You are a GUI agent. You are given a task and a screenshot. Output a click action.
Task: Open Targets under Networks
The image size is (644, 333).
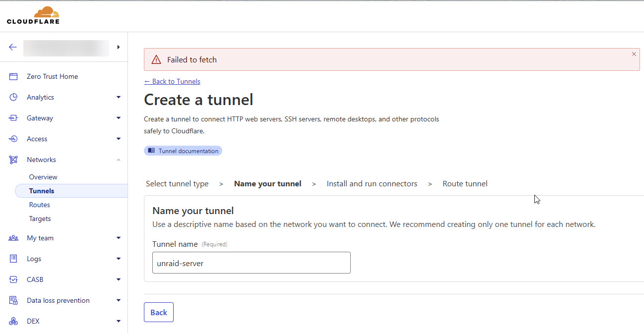pyautogui.click(x=40, y=219)
